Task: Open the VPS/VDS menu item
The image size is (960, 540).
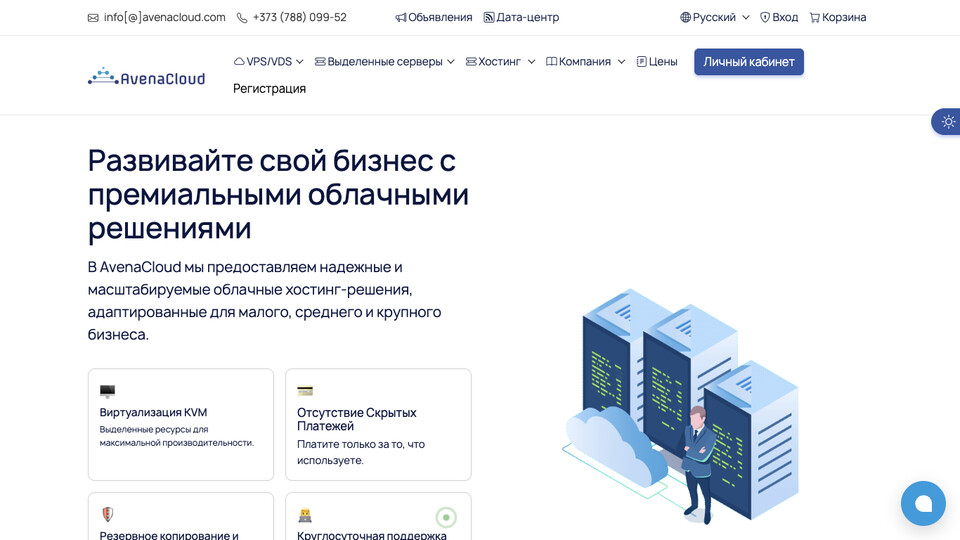Action: point(269,62)
